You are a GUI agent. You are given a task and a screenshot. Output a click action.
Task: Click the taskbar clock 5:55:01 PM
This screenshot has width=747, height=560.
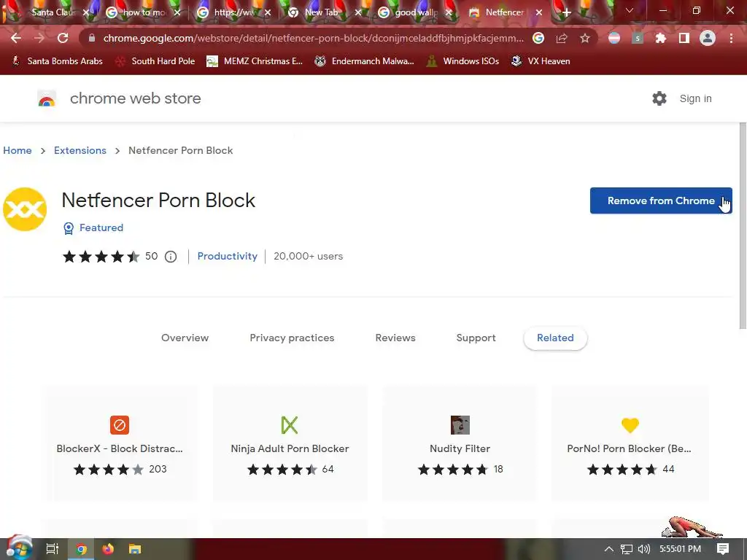[680, 549]
